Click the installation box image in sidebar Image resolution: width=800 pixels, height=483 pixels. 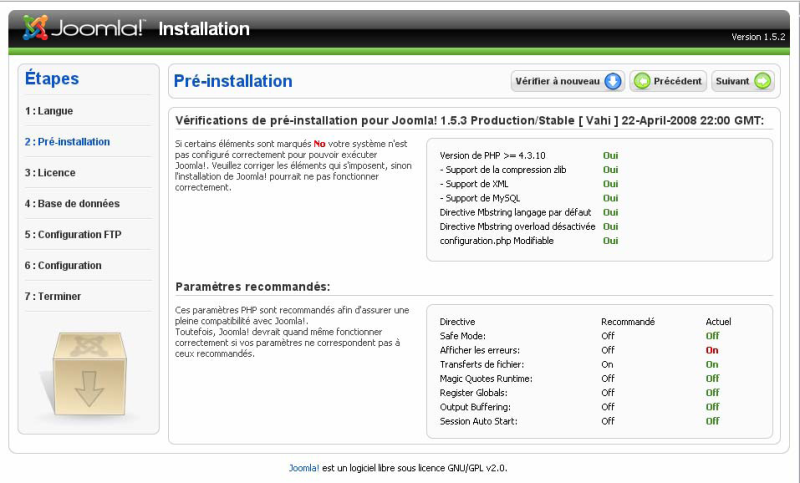pos(89,373)
